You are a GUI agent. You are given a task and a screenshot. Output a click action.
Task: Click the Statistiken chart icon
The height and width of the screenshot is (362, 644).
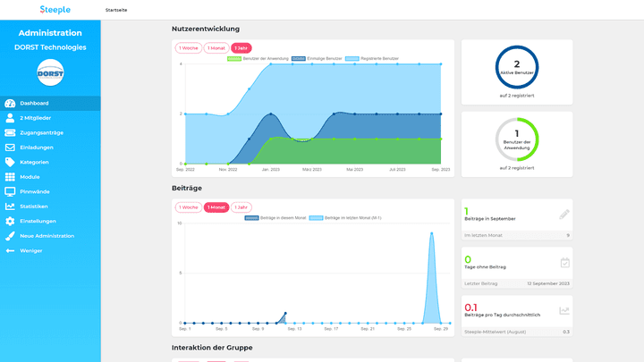pos(11,206)
